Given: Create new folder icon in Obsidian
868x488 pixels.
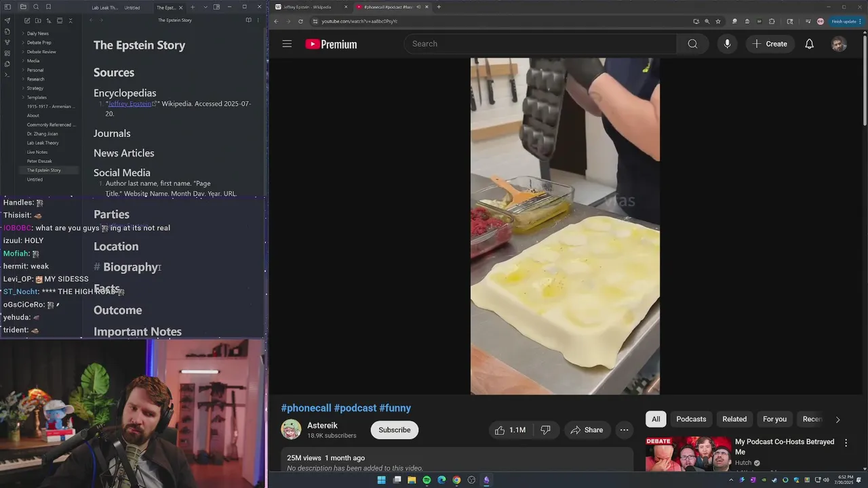Looking at the screenshot, I should click(38, 21).
